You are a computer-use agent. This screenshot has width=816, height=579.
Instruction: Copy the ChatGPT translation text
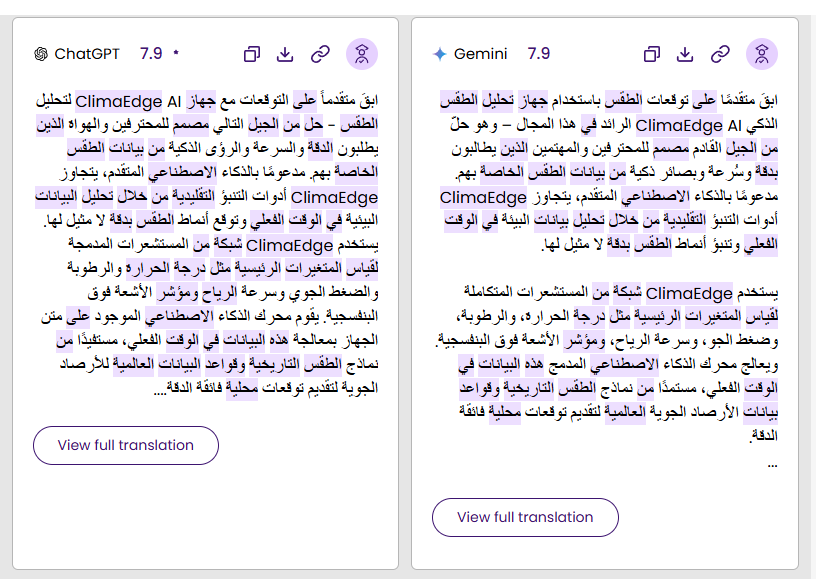tap(253, 54)
